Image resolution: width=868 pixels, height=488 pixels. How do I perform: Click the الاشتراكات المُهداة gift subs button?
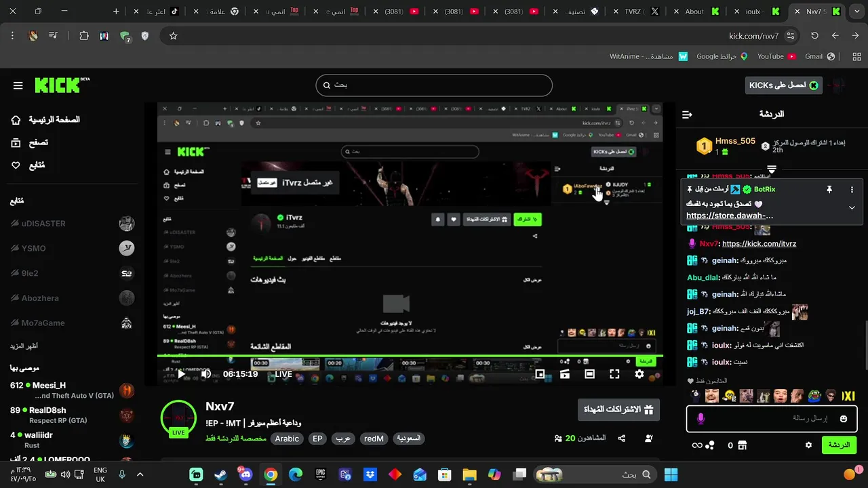tap(618, 409)
